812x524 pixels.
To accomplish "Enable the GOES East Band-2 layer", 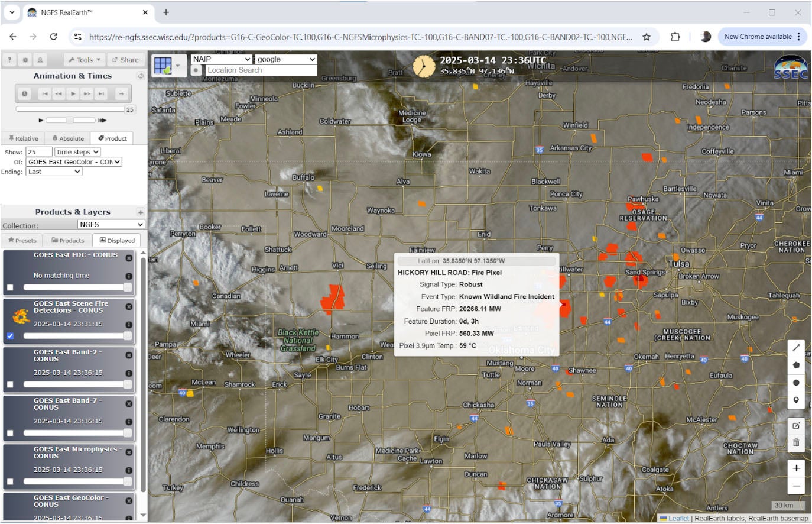I will coord(10,384).
